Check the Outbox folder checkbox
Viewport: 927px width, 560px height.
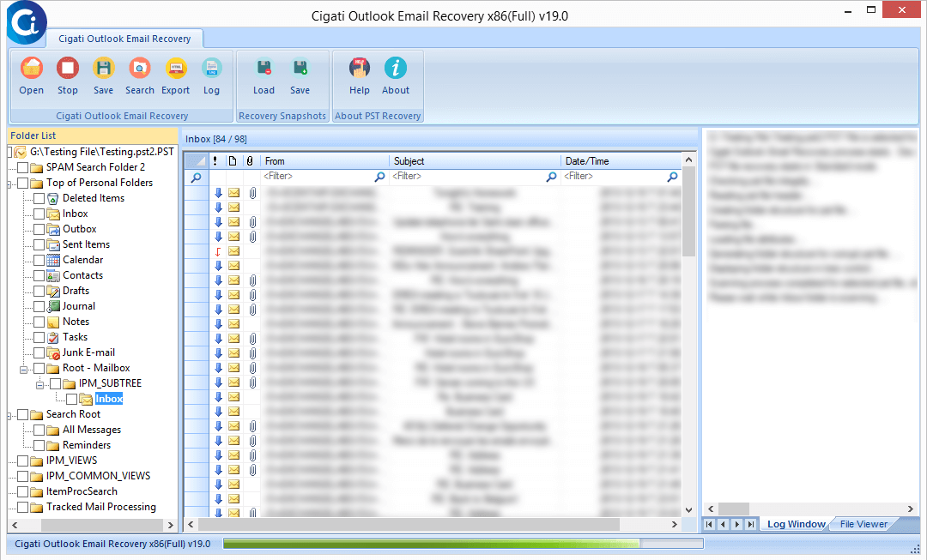coord(39,229)
